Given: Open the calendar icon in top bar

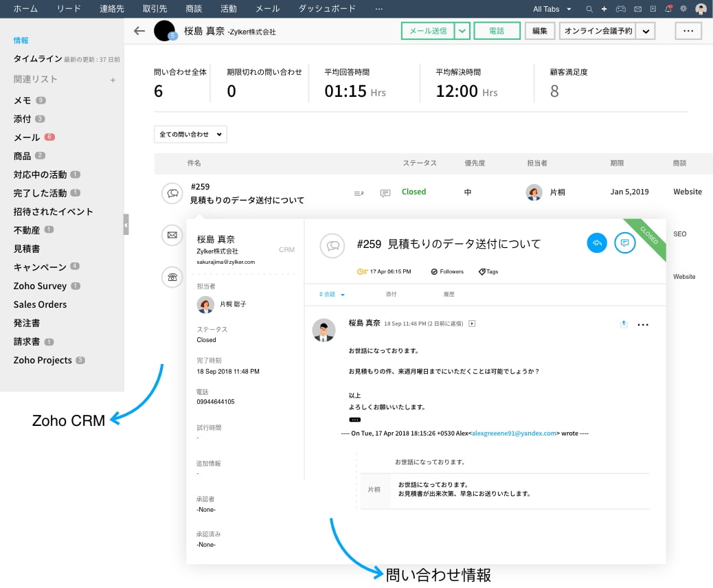Looking at the screenshot, I should [653, 9].
